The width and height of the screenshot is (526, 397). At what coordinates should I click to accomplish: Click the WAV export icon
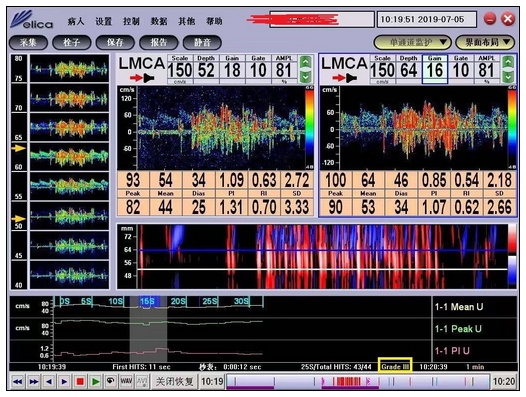pyautogui.click(x=126, y=382)
